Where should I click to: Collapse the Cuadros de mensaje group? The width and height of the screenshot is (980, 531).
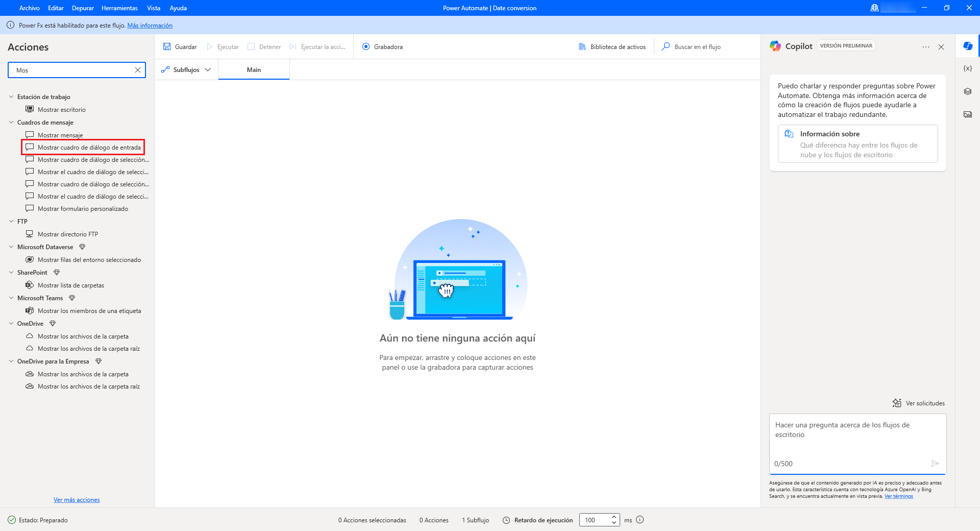click(x=11, y=122)
